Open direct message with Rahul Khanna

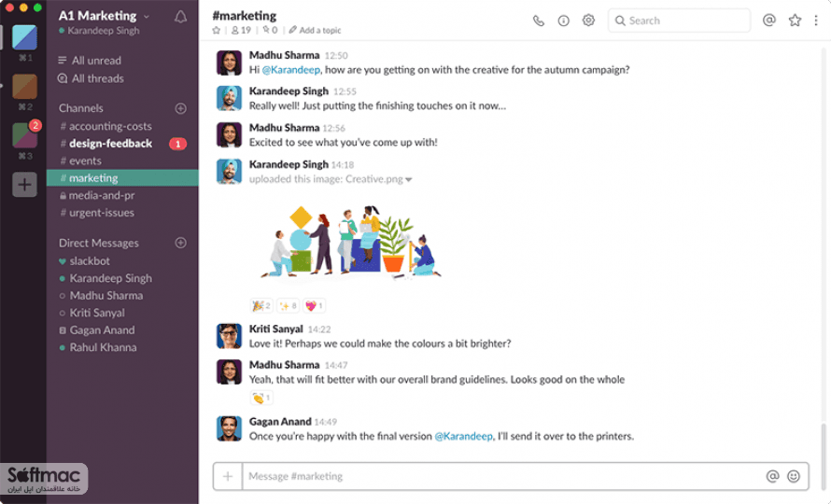122,347
